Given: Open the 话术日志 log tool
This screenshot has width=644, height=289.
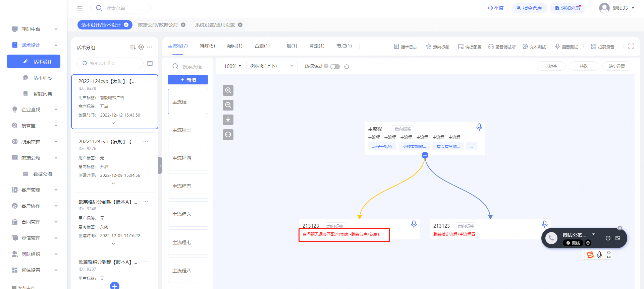Looking at the screenshot, I should pyautogui.click(x=406, y=47).
